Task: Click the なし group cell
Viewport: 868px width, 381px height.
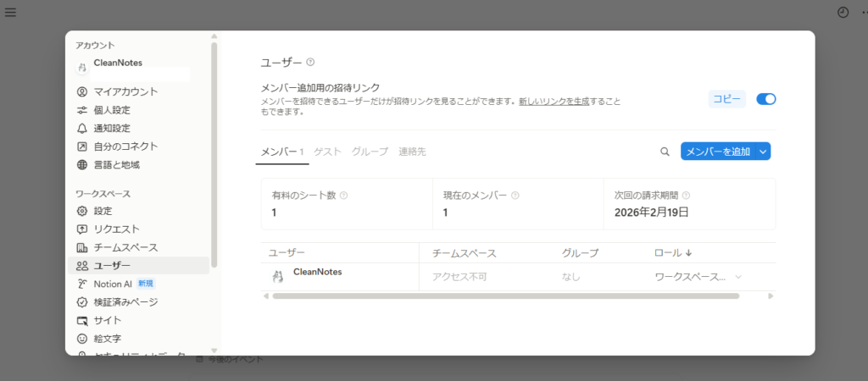Action: click(x=570, y=277)
